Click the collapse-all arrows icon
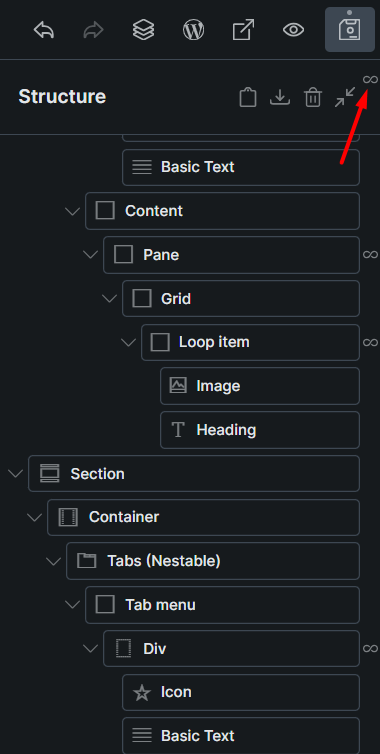 tap(345, 97)
